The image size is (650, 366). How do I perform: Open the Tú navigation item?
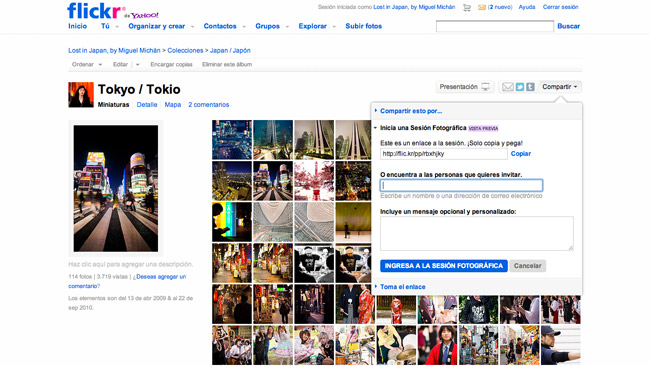tap(105, 26)
